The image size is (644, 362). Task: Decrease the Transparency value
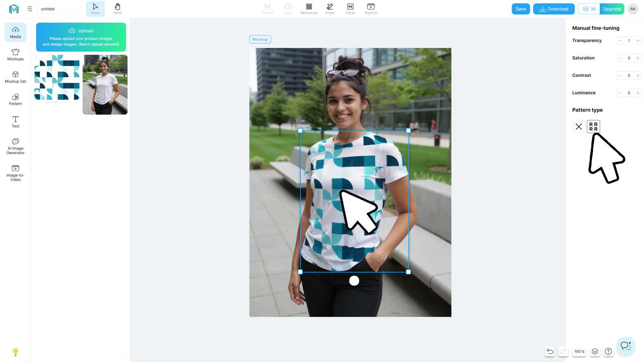pos(620,41)
